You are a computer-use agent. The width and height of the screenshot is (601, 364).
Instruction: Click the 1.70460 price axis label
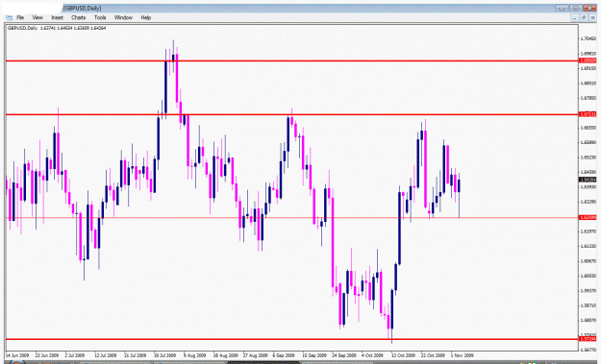pos(588,38)
